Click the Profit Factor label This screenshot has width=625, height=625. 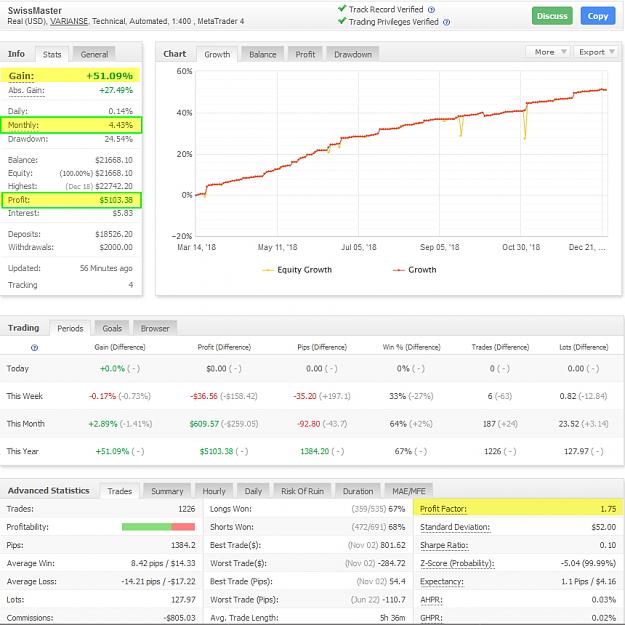443,509
